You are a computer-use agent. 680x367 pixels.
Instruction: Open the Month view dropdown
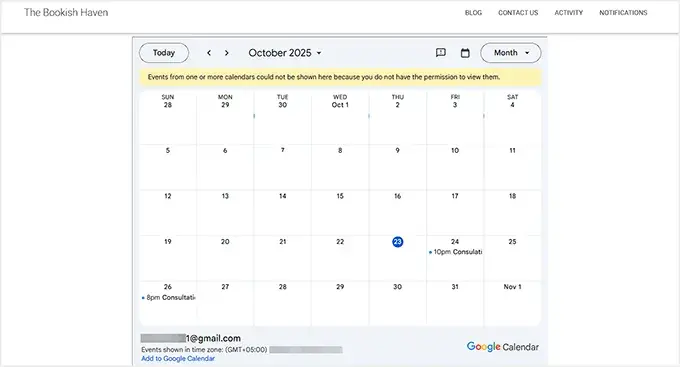(x=511, y=53)
